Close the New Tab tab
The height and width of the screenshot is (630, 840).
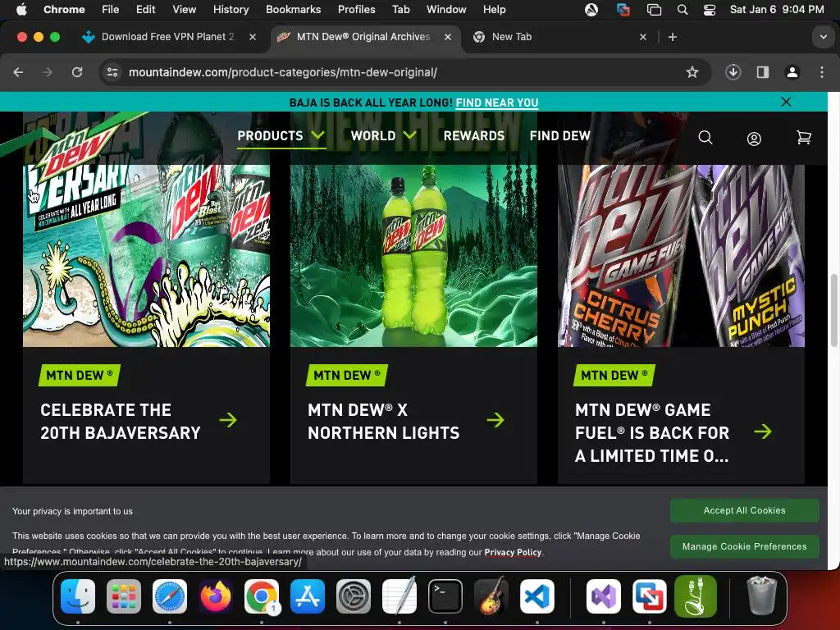click(x=643, y=37)
